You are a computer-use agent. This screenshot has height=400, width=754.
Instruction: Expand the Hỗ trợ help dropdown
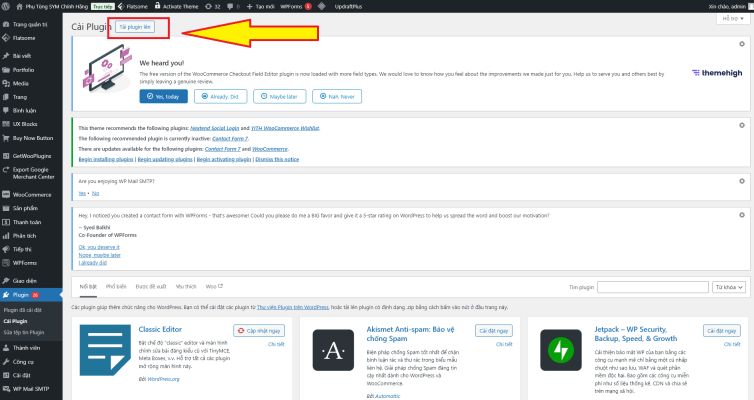pos(734,19)
